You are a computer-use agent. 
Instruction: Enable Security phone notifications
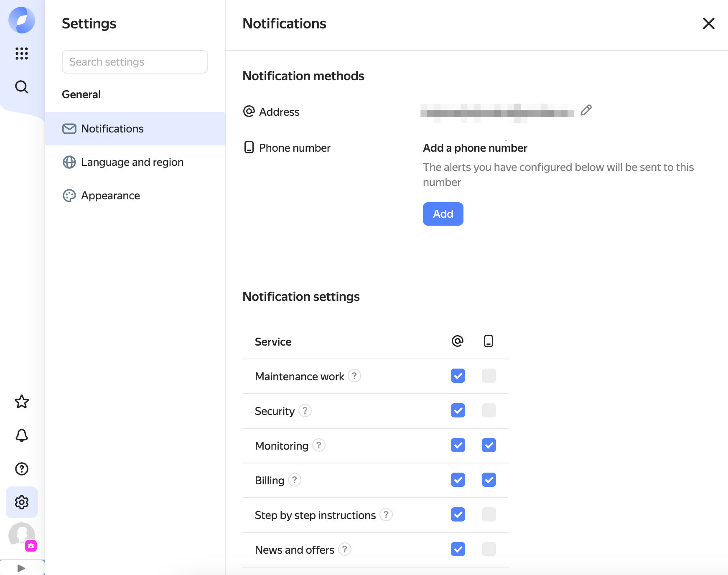489,410
